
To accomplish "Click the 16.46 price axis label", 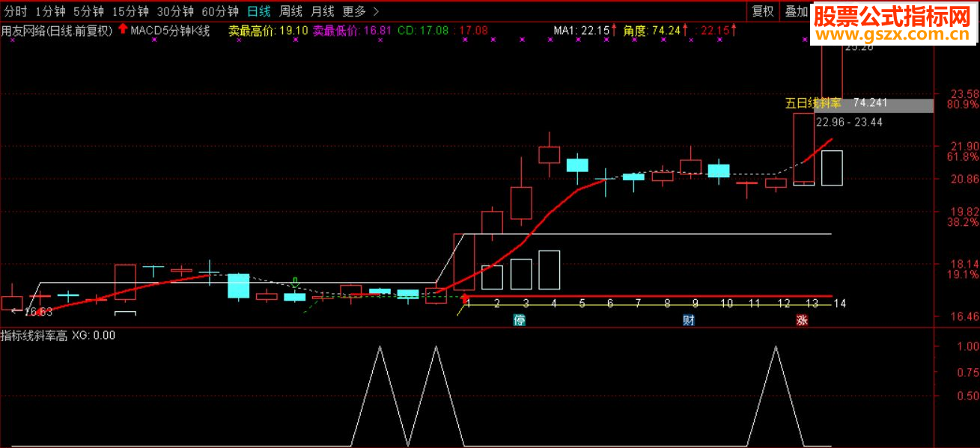I will click(x=964, y=317).
